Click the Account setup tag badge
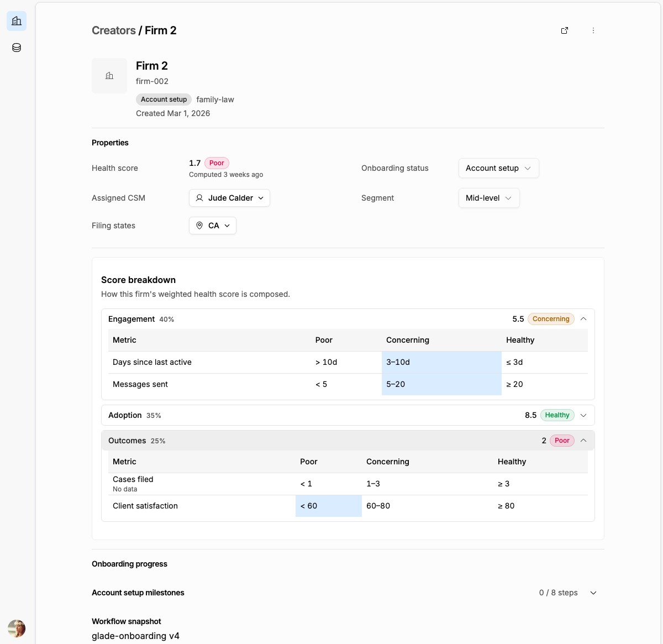The height and width of the screenshot is (644, 663). [164, 100]
